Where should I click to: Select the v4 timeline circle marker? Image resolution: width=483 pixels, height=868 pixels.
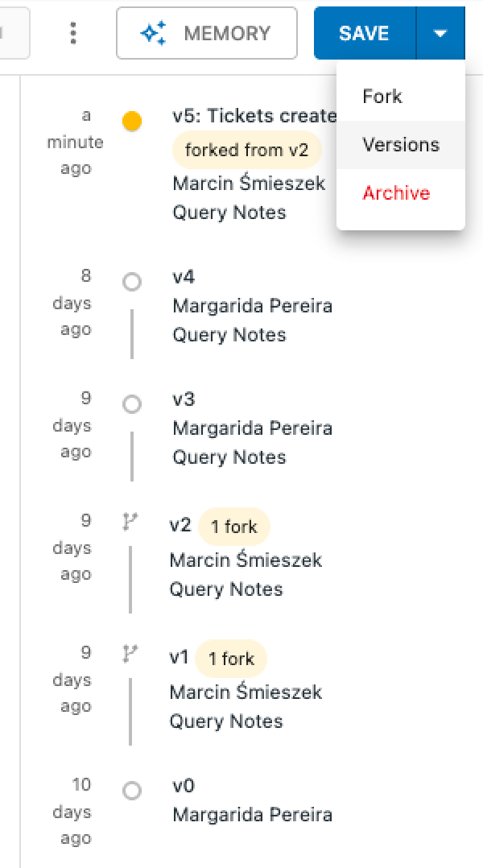coord(132,282)
